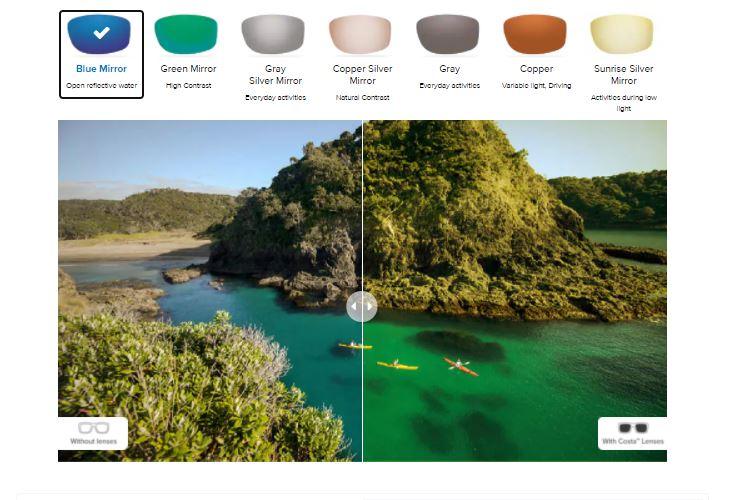This screenshot has width=735, height=500.
Task: Click the white checkmark on Blue Mirror
Action: (x=101, y=32)
